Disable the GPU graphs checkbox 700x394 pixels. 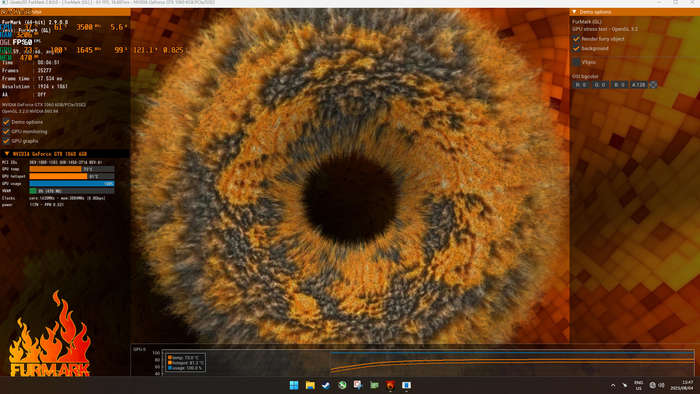coord(6,141)
